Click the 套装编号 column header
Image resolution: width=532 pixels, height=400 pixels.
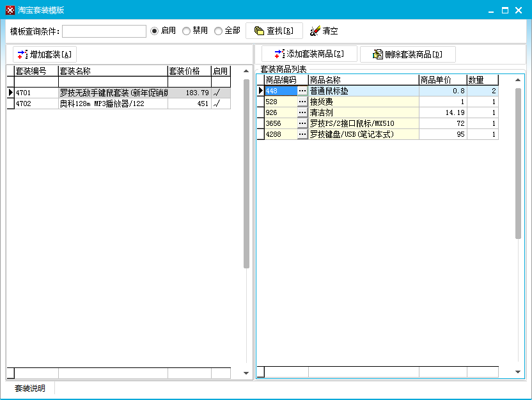point(36,71)
